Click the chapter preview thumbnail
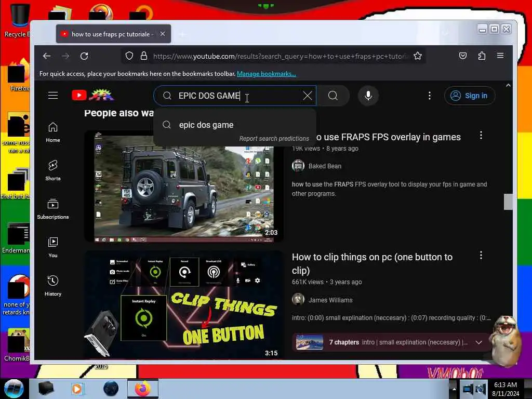Image resolution: width=532 pixels, height=399 pixels. (310, 342)
